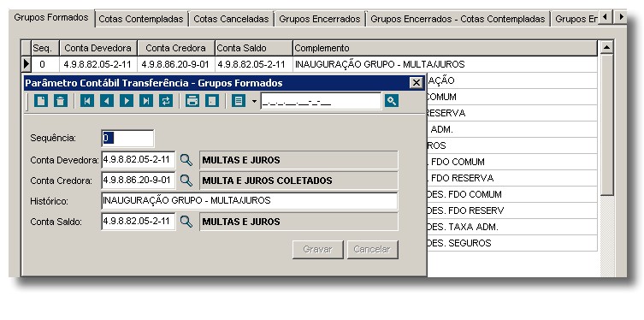Go to next record arrow icon
Viewport: 644px width, 320px height.
tap(127, 101)
